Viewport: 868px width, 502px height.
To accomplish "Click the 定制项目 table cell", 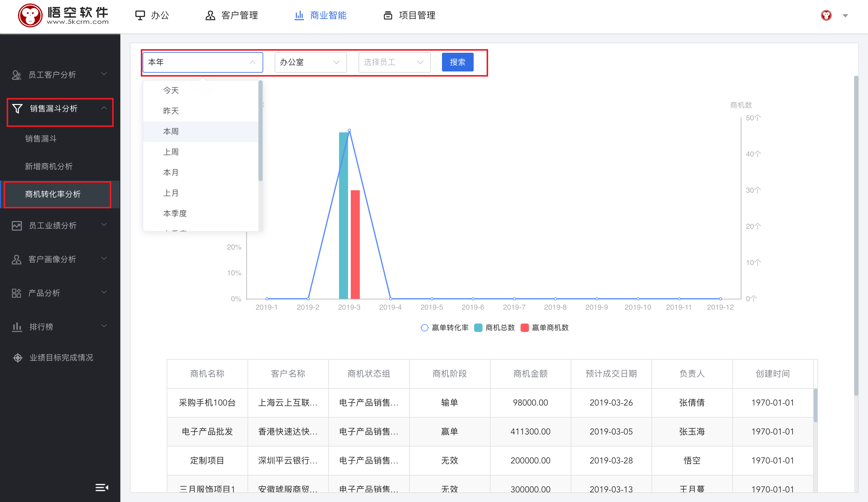I will pos(207,461).
